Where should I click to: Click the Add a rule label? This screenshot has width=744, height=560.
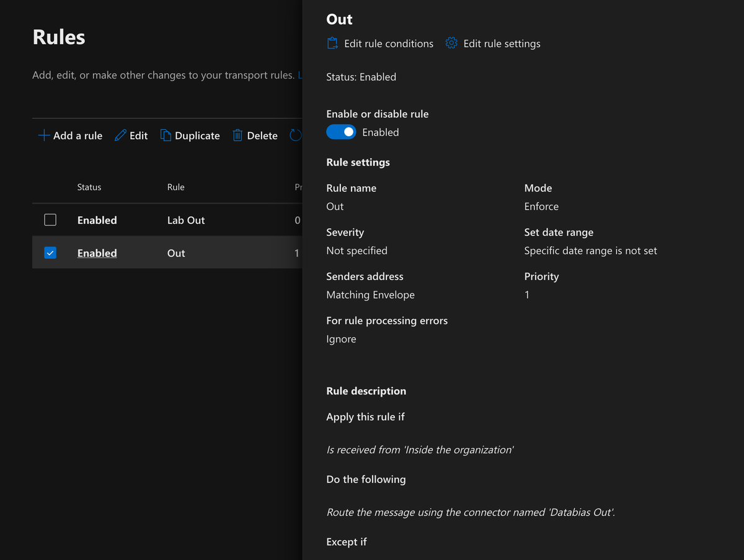[77, 136]
